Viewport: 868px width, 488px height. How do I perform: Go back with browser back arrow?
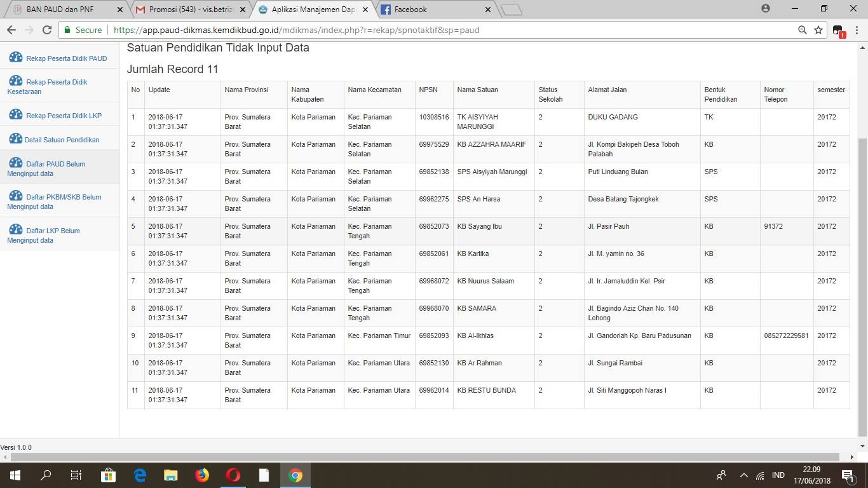click(11, 30)
